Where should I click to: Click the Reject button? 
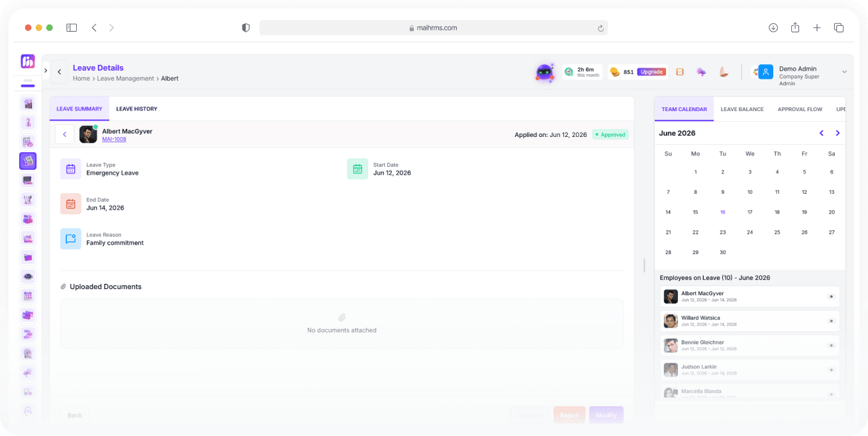coord(569,415)
